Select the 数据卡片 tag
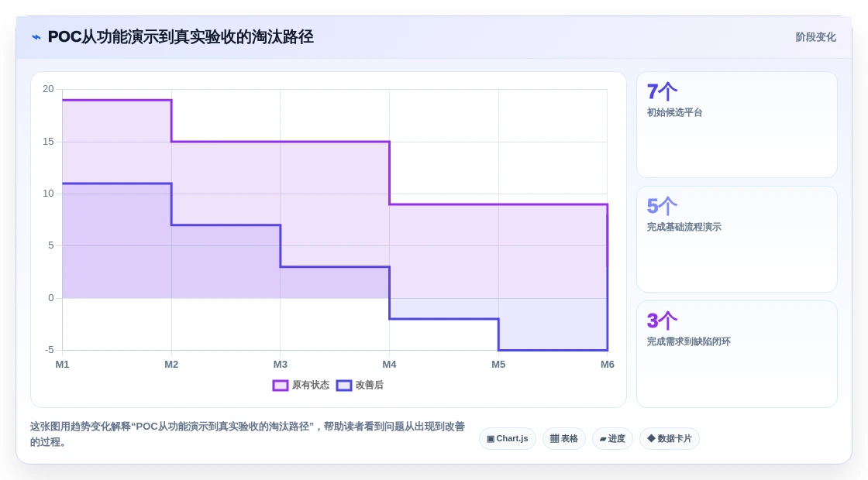This screenshot has width=868, height=480. click(x=670, y=438)
